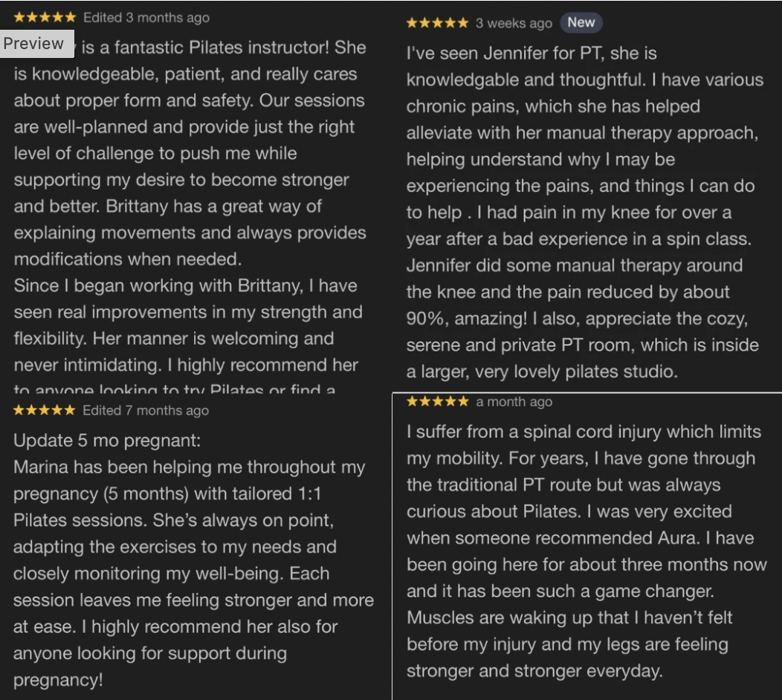Click the five-star rating above the Brittany review

45,17
